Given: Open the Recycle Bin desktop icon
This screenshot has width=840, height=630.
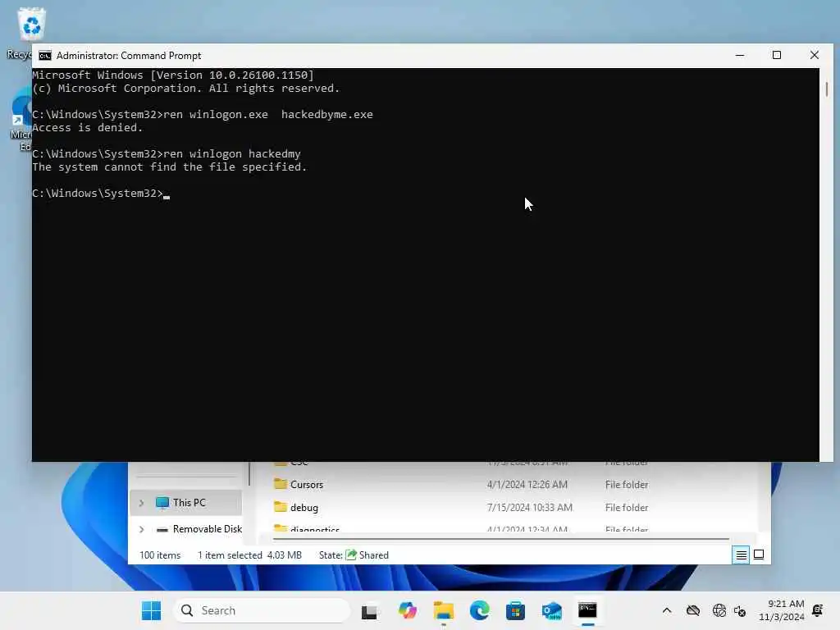Looking at the screenshot, I should (x=31, y=25).
